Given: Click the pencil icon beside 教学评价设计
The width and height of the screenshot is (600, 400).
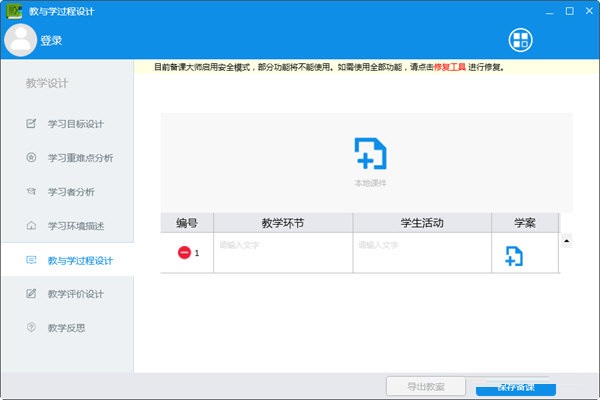Looking at the screenshot, I should (x=31, y=294).
